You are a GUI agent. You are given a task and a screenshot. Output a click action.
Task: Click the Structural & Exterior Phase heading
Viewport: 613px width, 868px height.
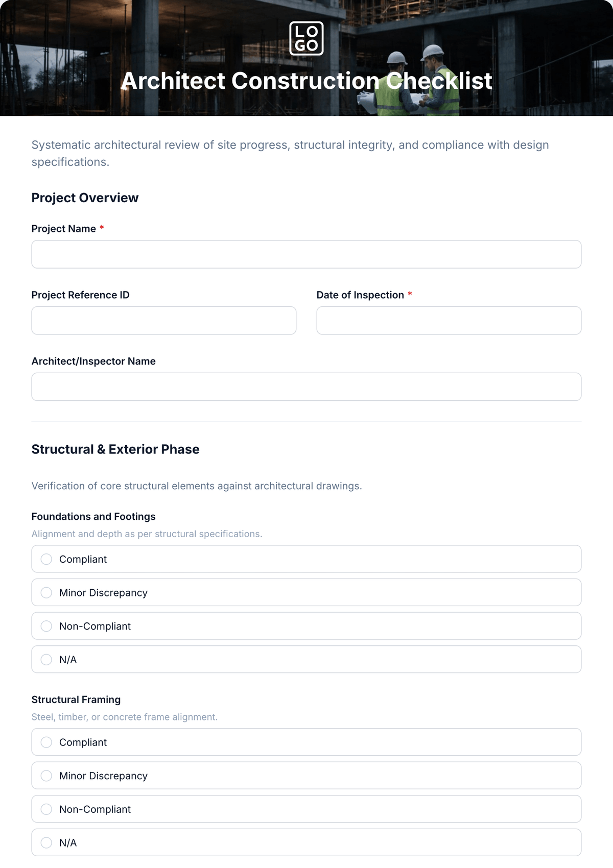tap(115, 449)
